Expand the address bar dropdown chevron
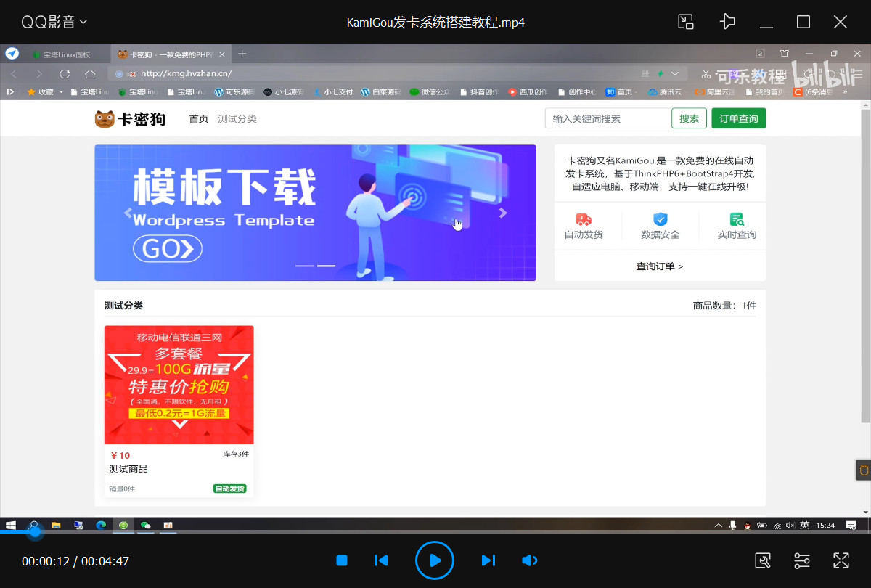This screenshot has height=588, width=871. coord(675,73)
